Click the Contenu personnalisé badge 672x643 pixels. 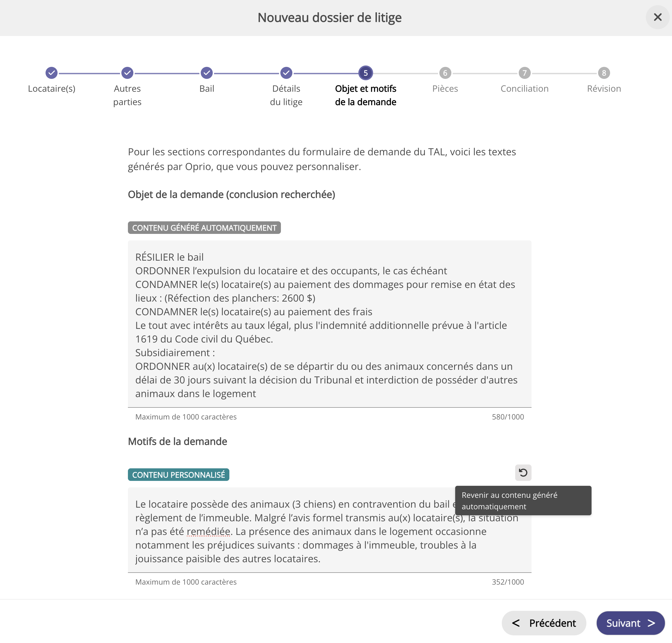(178, 475)
